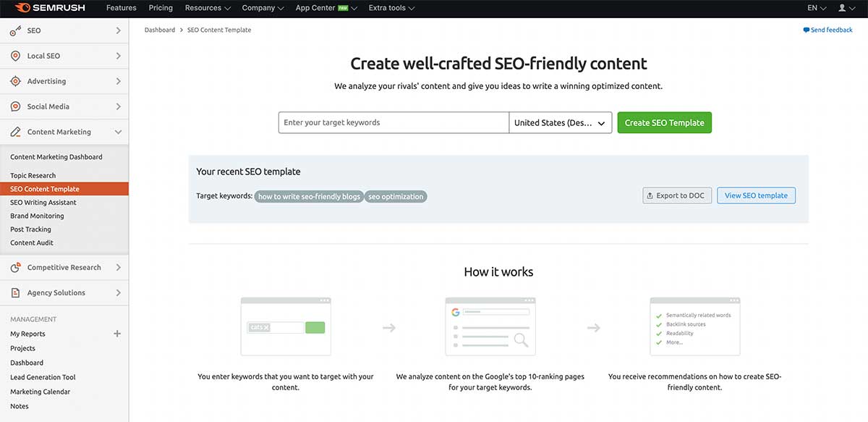Viewport: 868px width, 422px height.
Task: Expand the Advertising section chevron
Action: [118, 81]
